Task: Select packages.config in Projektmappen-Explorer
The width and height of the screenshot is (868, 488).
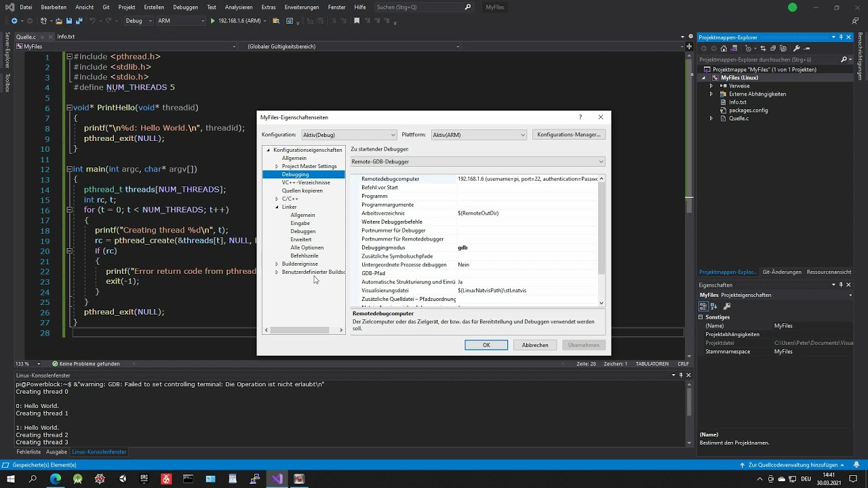Action: pos(748,110)
